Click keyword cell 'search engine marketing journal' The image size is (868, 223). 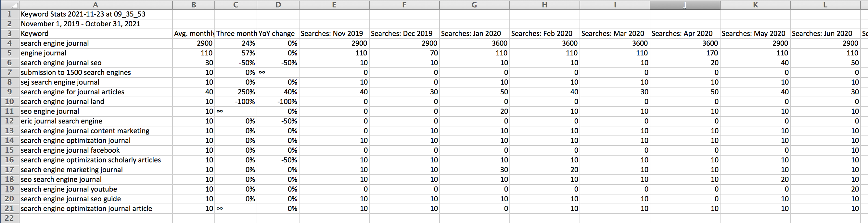96,170
